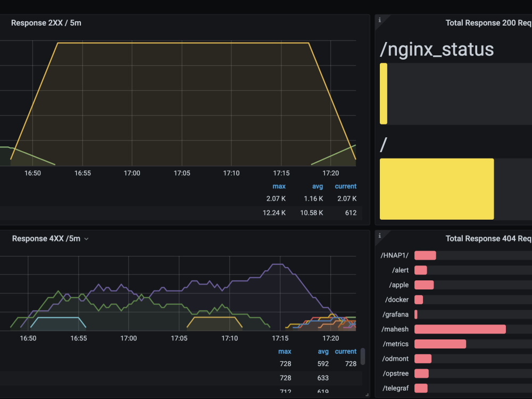
Task: Sort Response 4XX legend by current
Action: (345, 352)
